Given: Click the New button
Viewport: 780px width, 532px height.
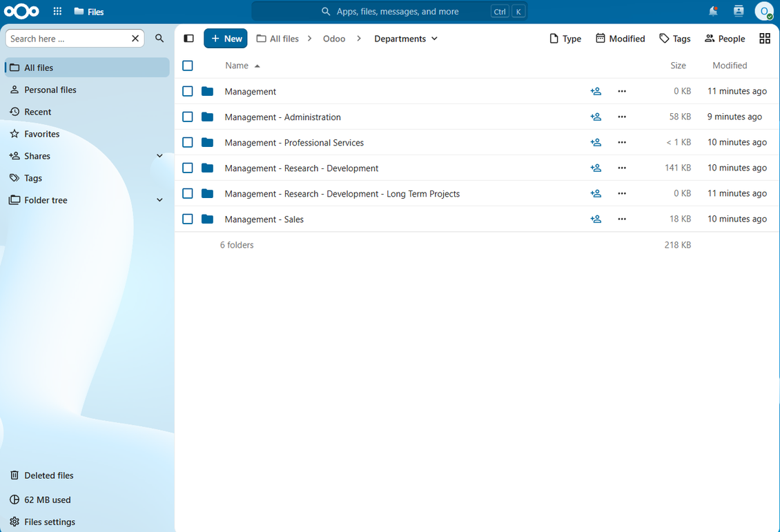Looking at the screenshot, I should click(225, 38).
